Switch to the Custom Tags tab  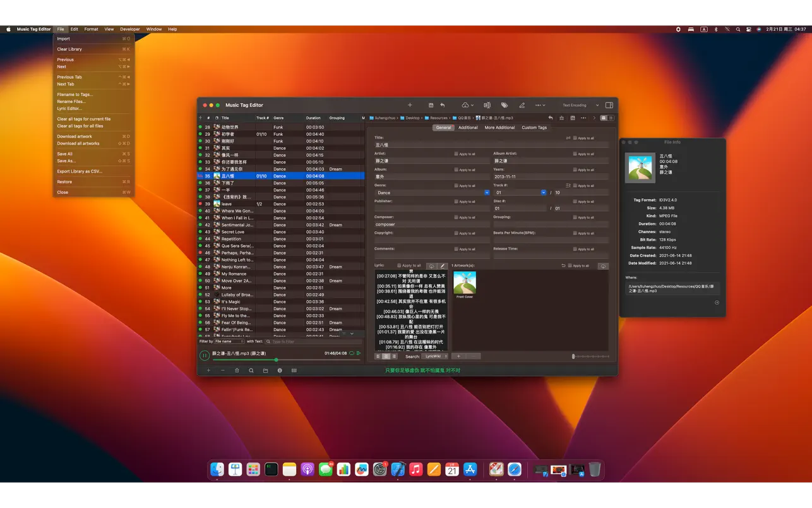tap(534, 128)
